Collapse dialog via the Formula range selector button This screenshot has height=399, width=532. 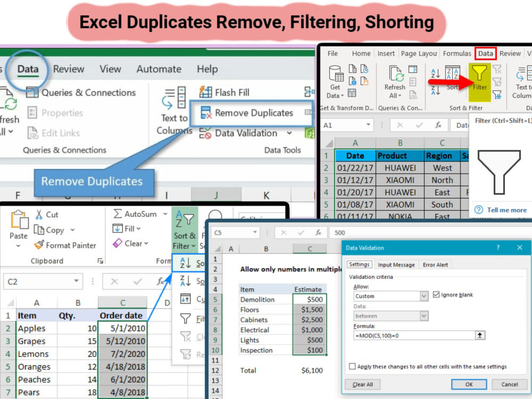pos(480,335)
